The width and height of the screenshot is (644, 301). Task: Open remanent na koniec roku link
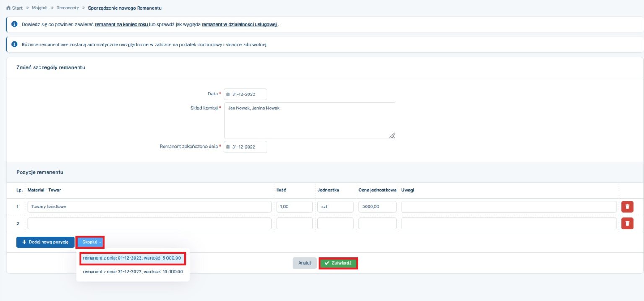(x=122, y=25)
